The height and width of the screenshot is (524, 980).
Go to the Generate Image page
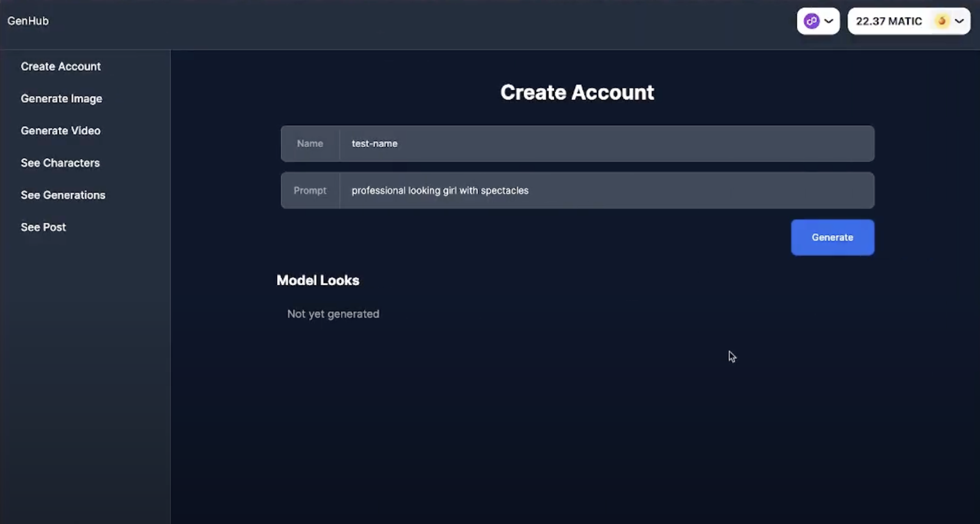pyautogui.click(x=61, y=98)
